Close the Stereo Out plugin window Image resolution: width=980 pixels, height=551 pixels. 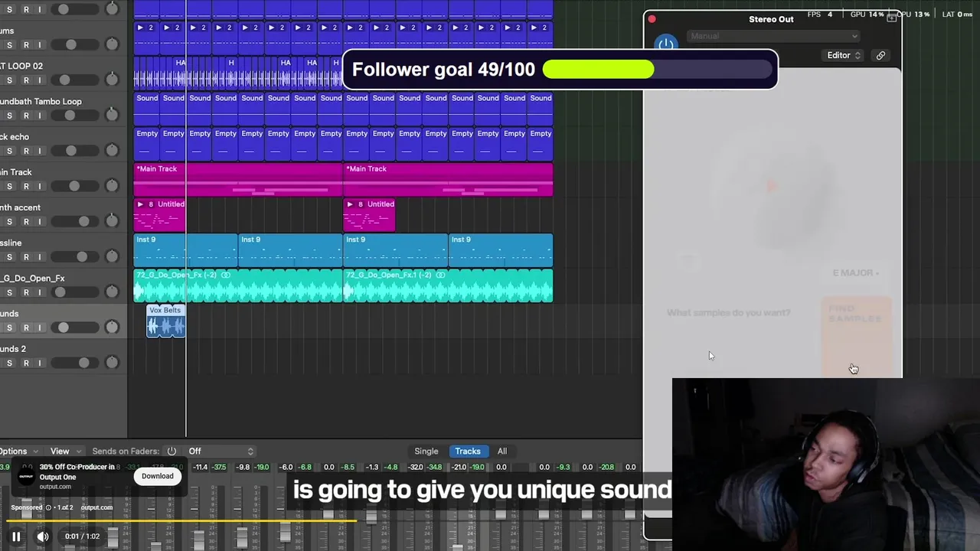coord(652,19)
